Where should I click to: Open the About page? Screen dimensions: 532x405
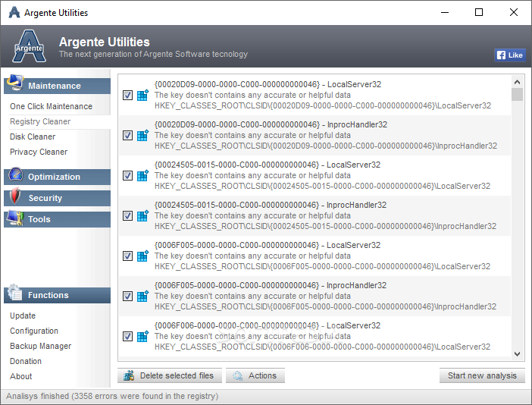21,376
